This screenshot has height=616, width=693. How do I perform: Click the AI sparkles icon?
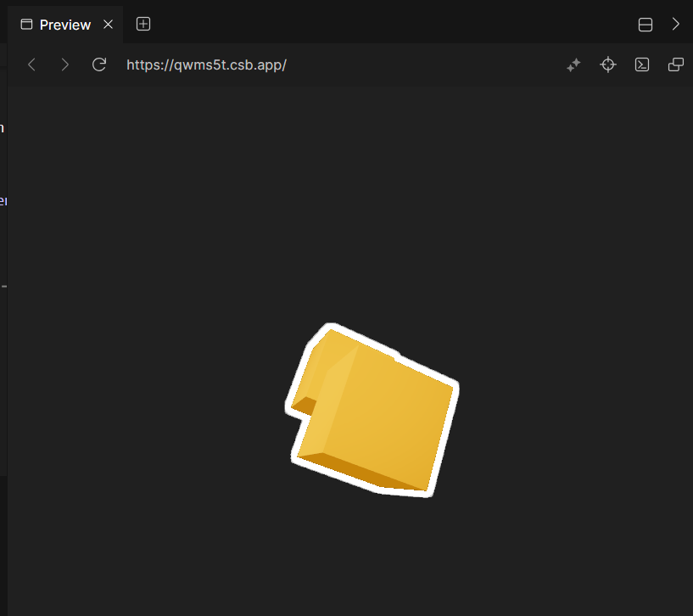coord(573,64)
